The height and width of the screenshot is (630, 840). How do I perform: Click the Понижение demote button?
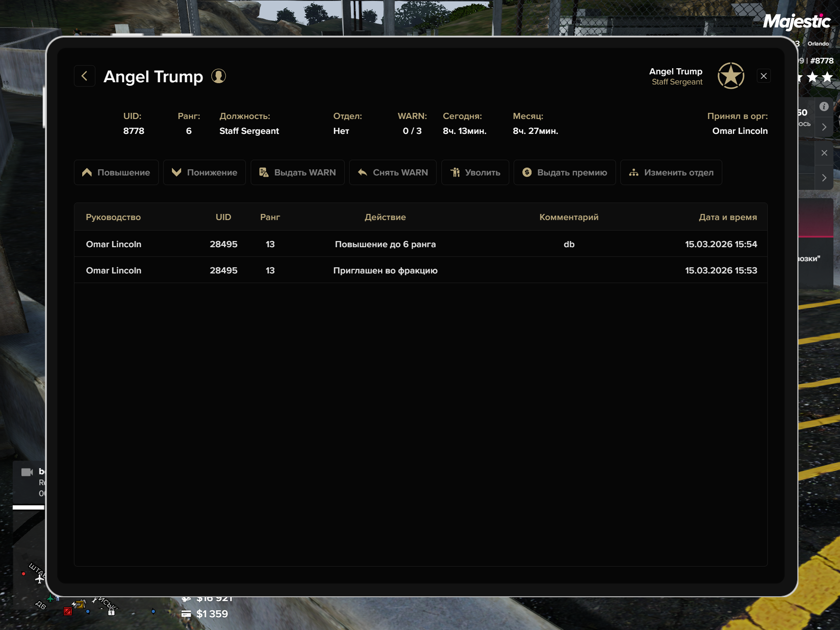(x=204, y=172)
